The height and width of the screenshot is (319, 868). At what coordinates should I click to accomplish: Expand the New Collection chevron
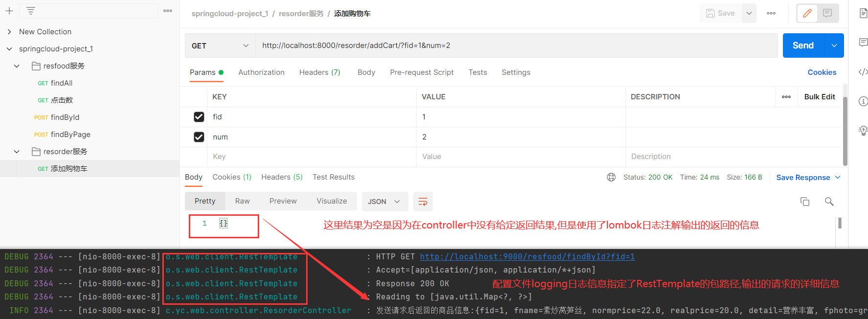point(9,32)
